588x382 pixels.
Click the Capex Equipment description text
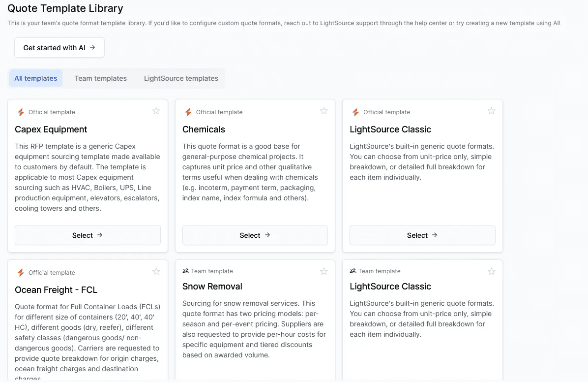(x=88, y=177)
